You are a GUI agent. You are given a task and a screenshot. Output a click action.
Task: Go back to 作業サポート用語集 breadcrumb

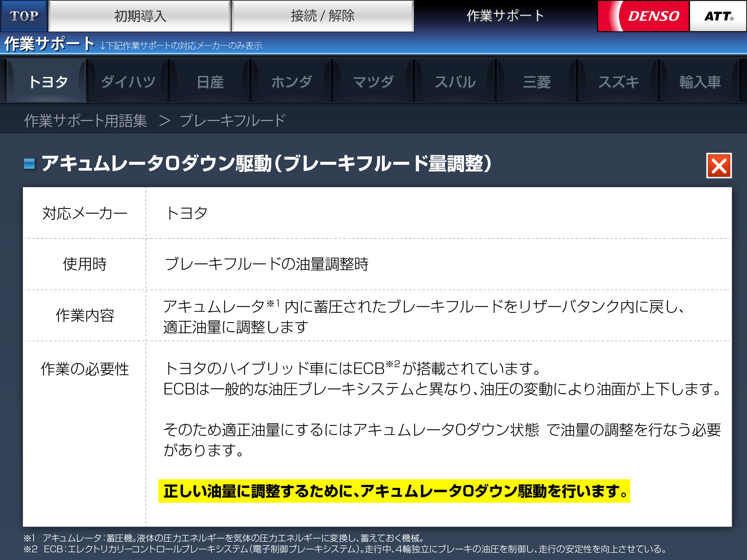[x=86, y=121]
